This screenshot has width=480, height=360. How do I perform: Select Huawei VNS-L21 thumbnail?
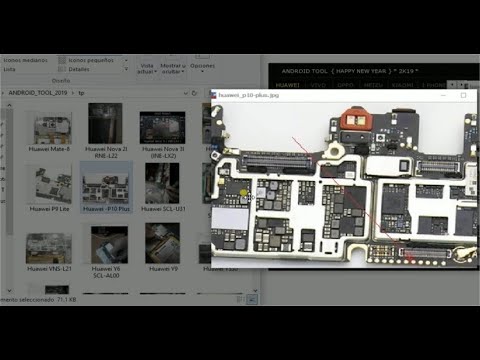49,252
